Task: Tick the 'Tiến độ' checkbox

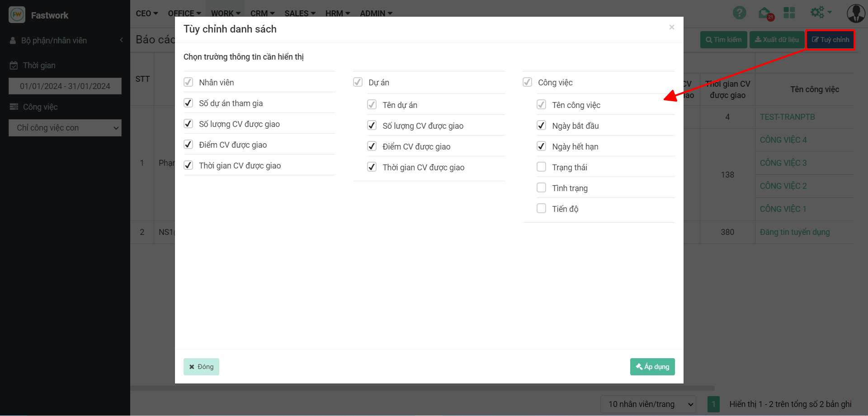Action: [x=541, y=209]
